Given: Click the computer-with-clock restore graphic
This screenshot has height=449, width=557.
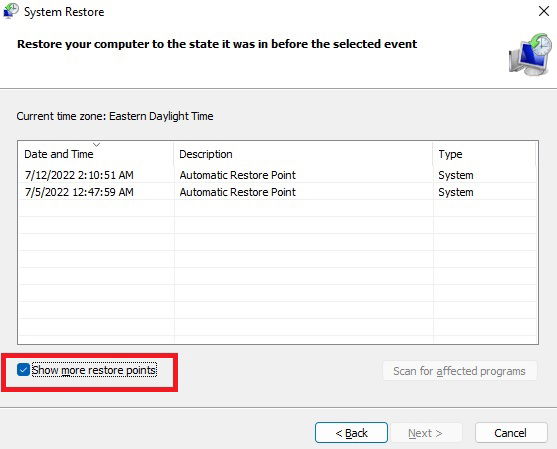Looking at the screenshot, I should [x=531, y=55].
